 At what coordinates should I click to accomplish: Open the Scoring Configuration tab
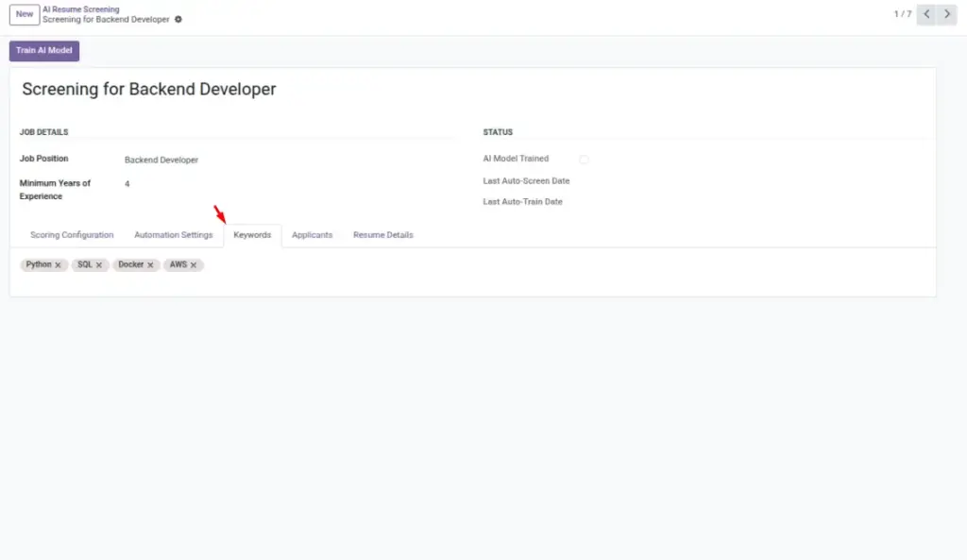pos(72,235)
